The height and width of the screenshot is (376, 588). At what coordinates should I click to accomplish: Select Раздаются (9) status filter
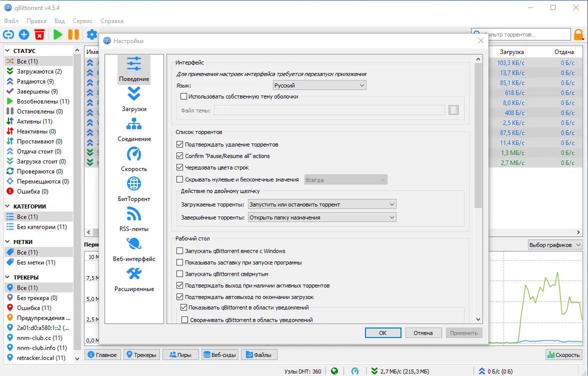pyautogui.click(x=38, y=81)
